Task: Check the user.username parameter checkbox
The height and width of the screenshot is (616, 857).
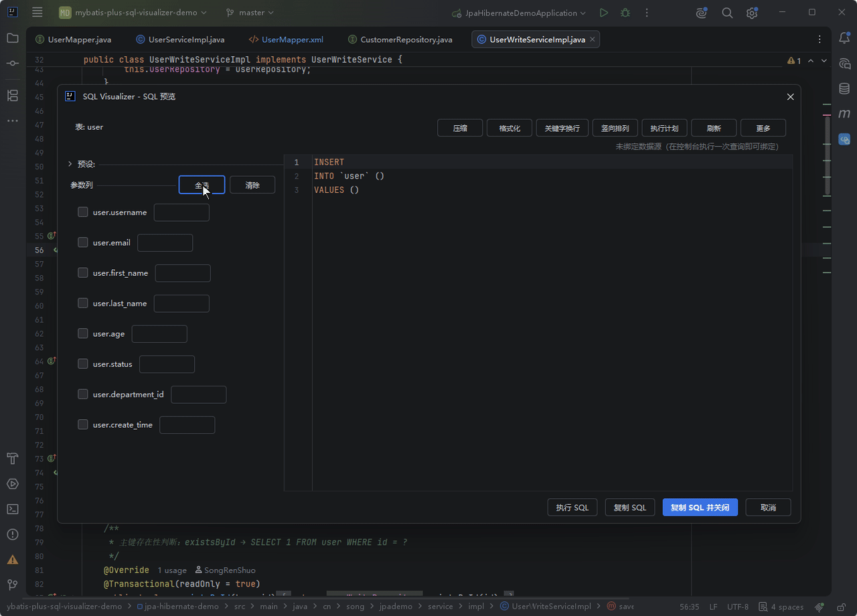Action: click(x=83, y=212)
